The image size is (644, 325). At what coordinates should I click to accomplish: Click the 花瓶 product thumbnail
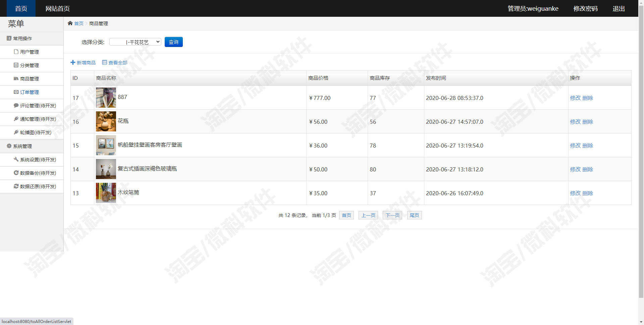[x=106, y=121]
